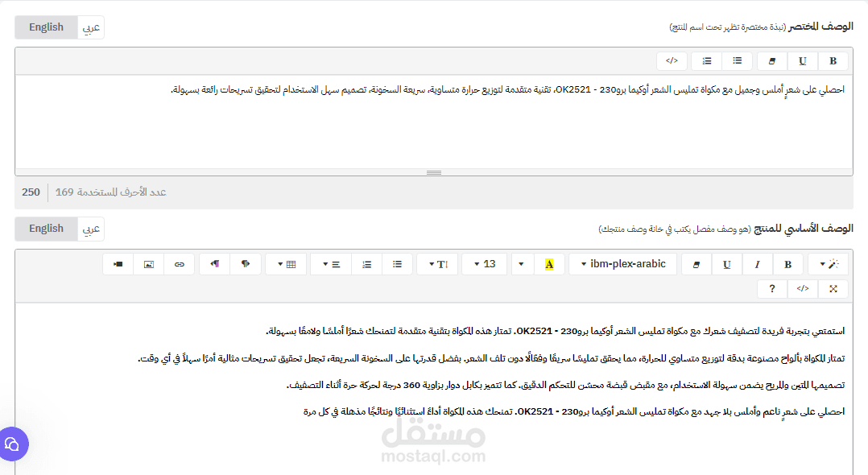Switch main description to English tab
This screenshot has width=868, height=475.
tap(46, 229)
